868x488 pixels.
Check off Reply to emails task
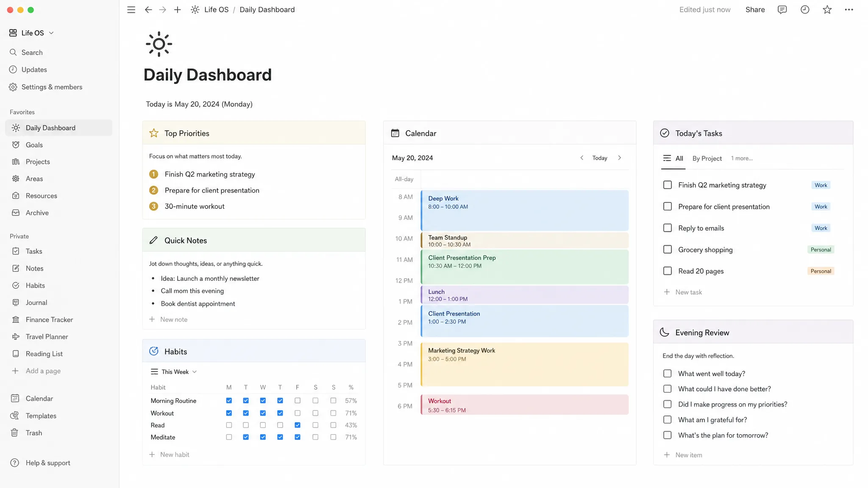pos(668,228)
